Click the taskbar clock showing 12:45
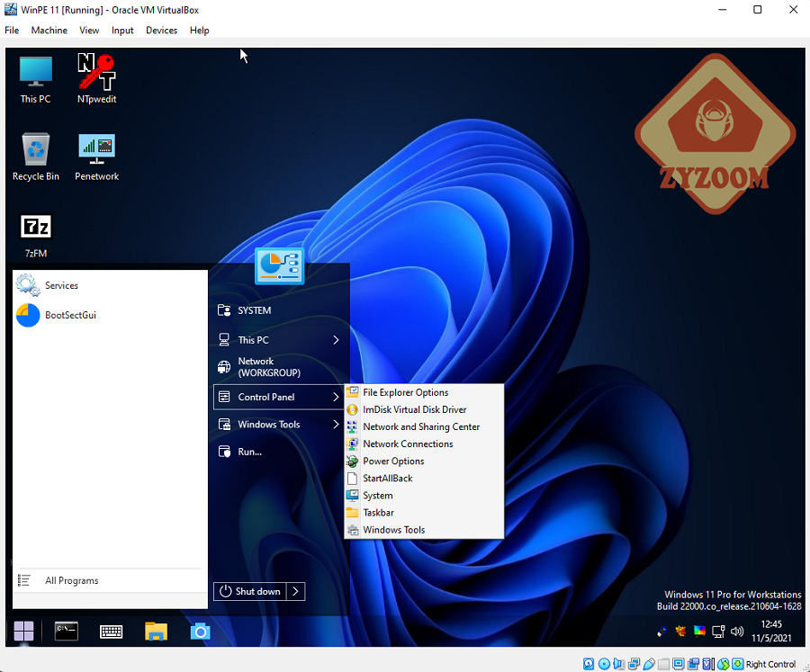The height and width of the screenshot is (672, 810). (771, 632)
